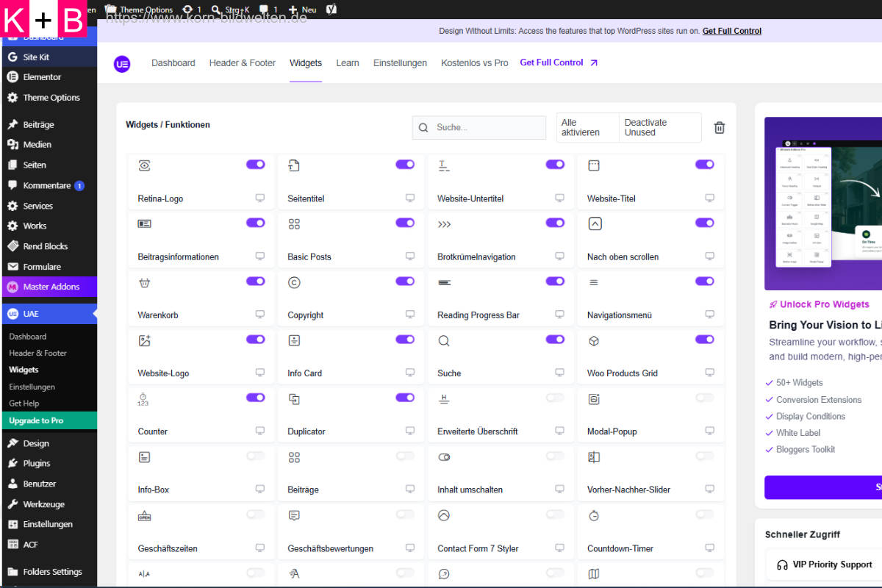Disable the Seitentitel widget toggle

point(405,165)
